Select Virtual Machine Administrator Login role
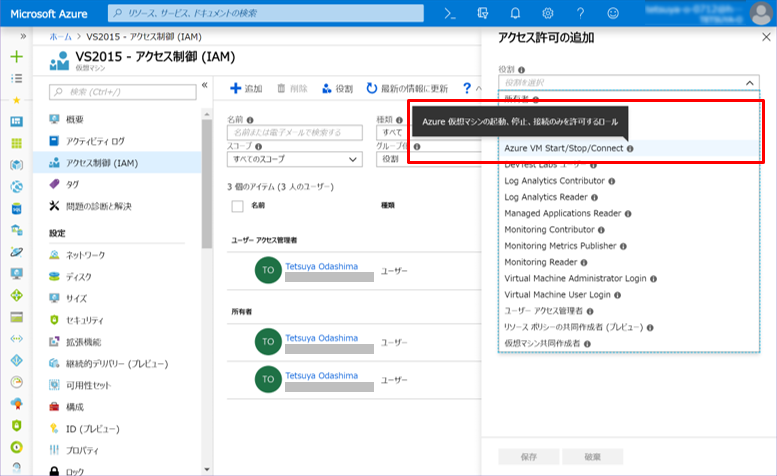Viewport: 777px width, 476px height. pyautogui.click(x=629, y=278)
